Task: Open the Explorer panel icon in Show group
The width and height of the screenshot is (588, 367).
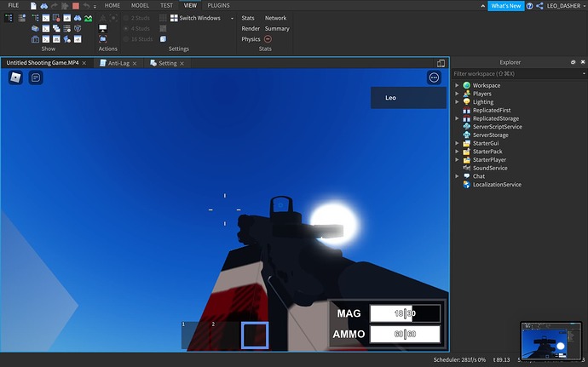Action: pos(9,18)
